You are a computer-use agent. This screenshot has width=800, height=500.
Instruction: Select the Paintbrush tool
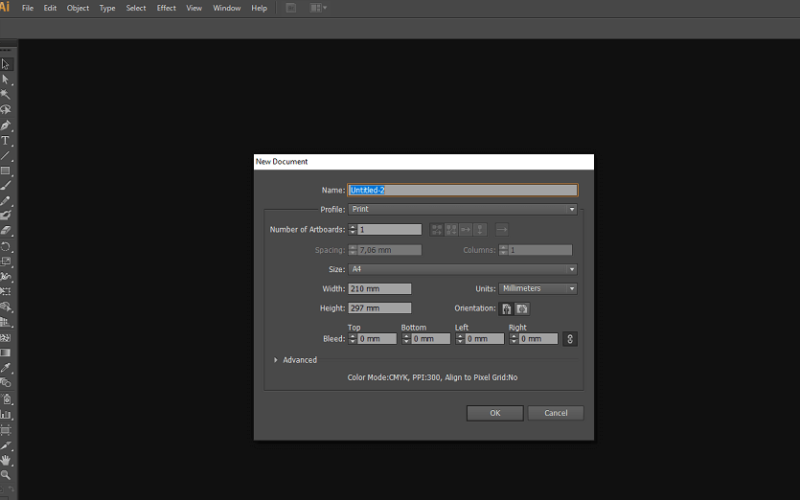[6, 186]
